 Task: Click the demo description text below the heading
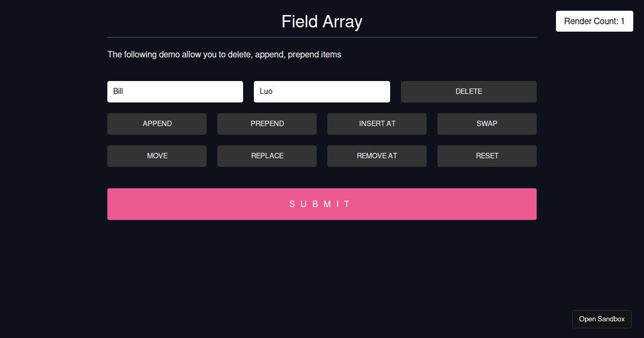224,55
